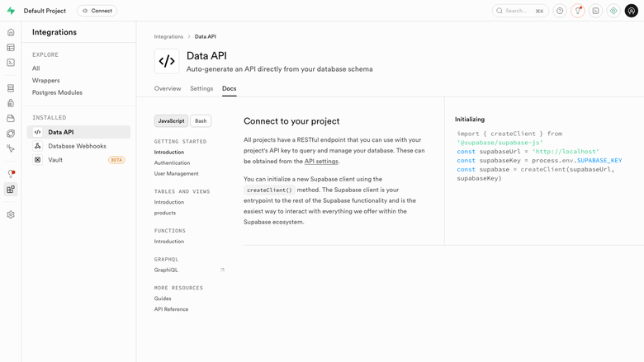Follow the API settings link
The width and height of the screenshot is (644, 362).
pyautogui.click(x=321, y=161)
